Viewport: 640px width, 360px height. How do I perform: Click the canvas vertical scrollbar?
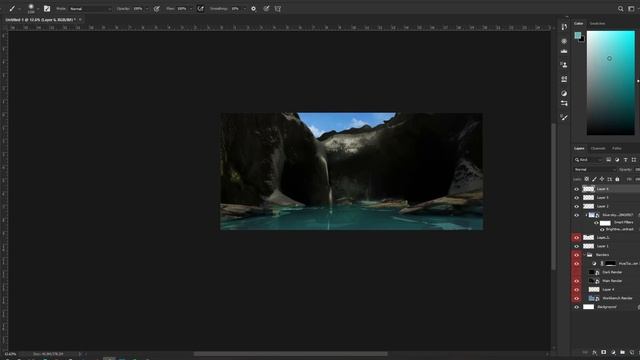click(553, 196)
